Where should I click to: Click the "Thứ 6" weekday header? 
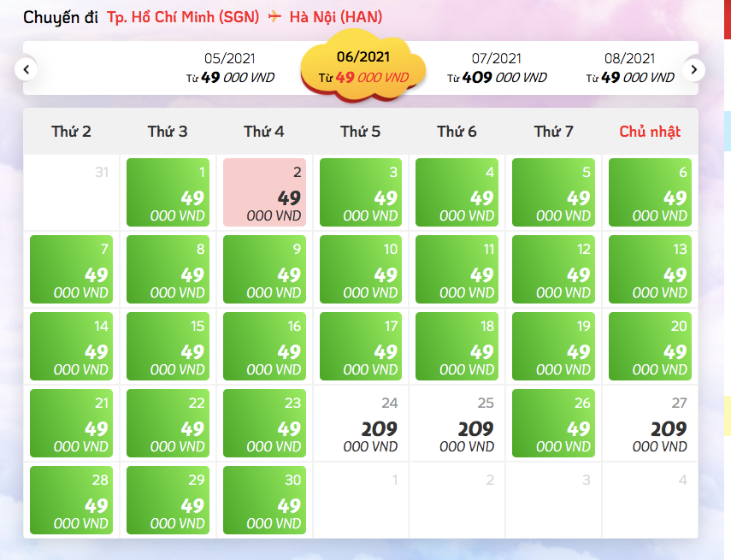click(457, 132)
